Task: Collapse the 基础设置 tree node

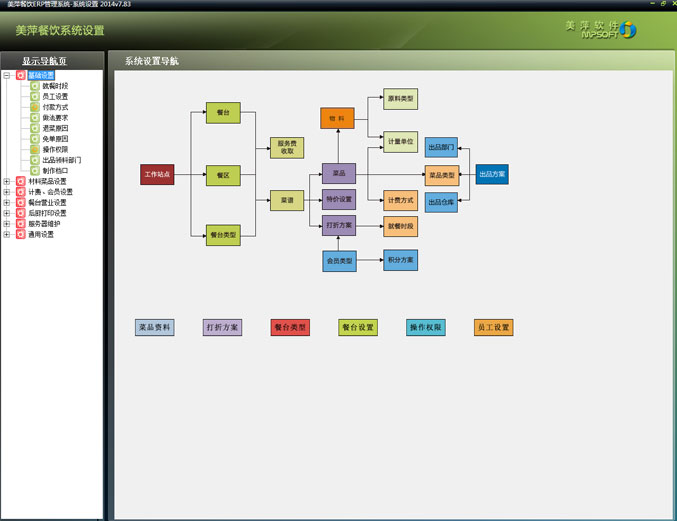Action: click(7, 75)
